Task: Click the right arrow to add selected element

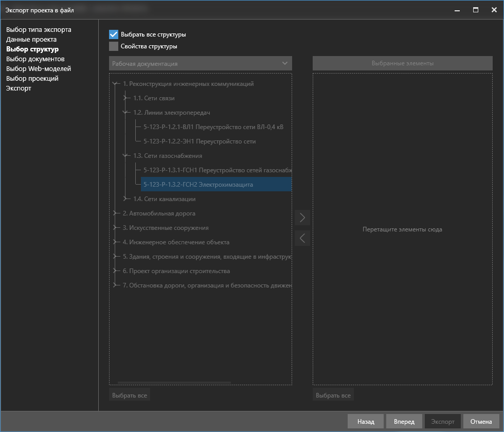Action: (x=302, y=218)
